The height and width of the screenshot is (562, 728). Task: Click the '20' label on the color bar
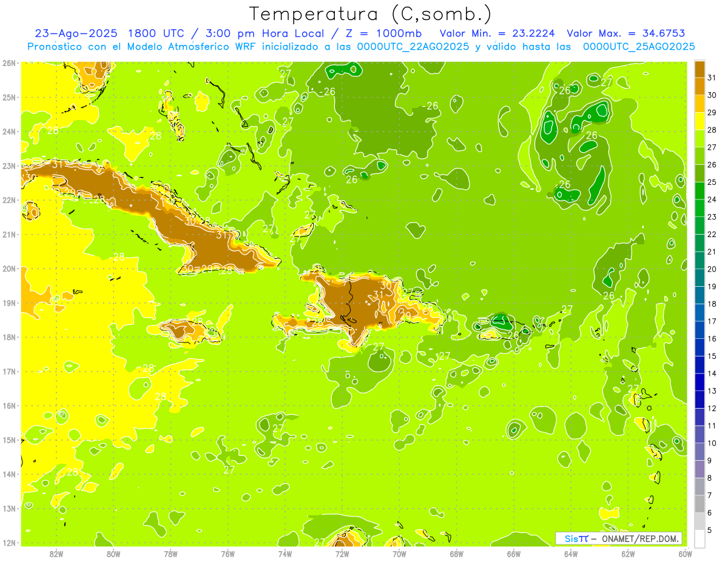(x=712, y=269)
